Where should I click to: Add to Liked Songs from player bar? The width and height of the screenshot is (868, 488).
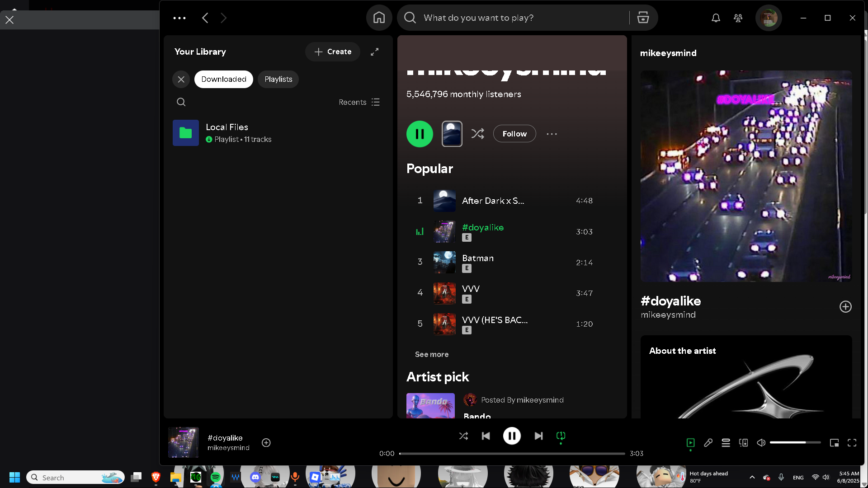(266, 443)
